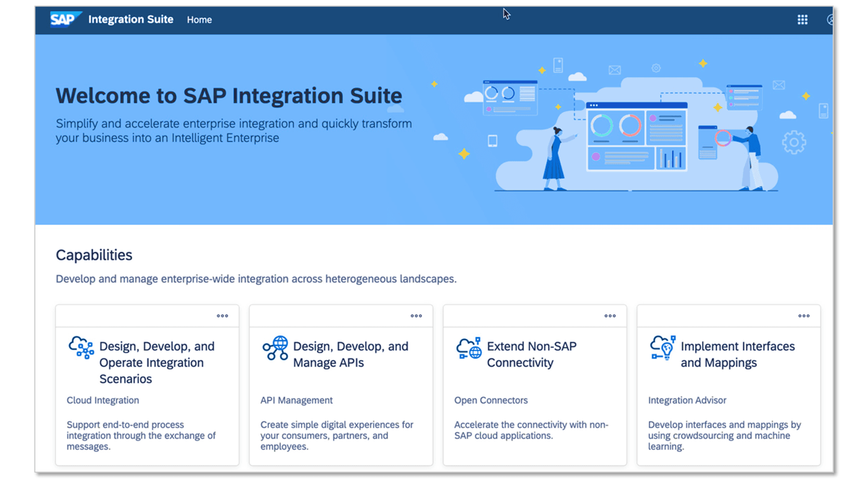The height and width of the screenshot is (483, 868).
Task: Open Design, Develop, and Operate Integration Scenarios
Action: point(157,363)
